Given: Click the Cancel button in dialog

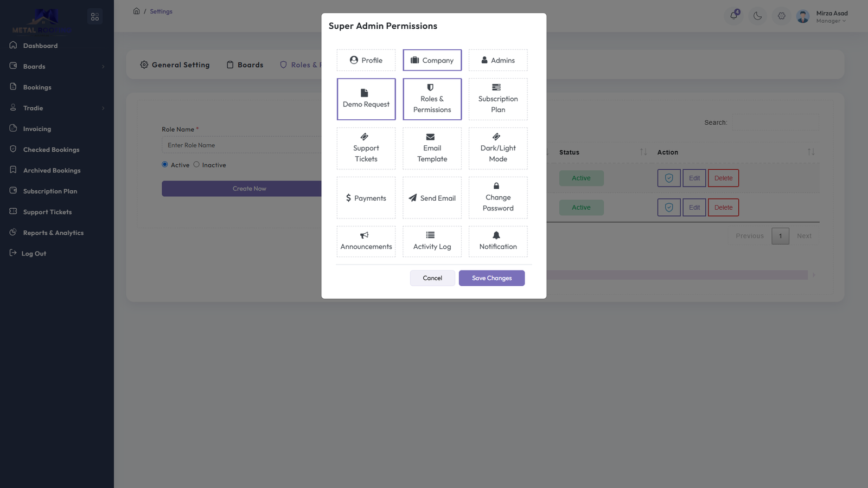Looking at the screenshot, I should [x=432, y=278].
